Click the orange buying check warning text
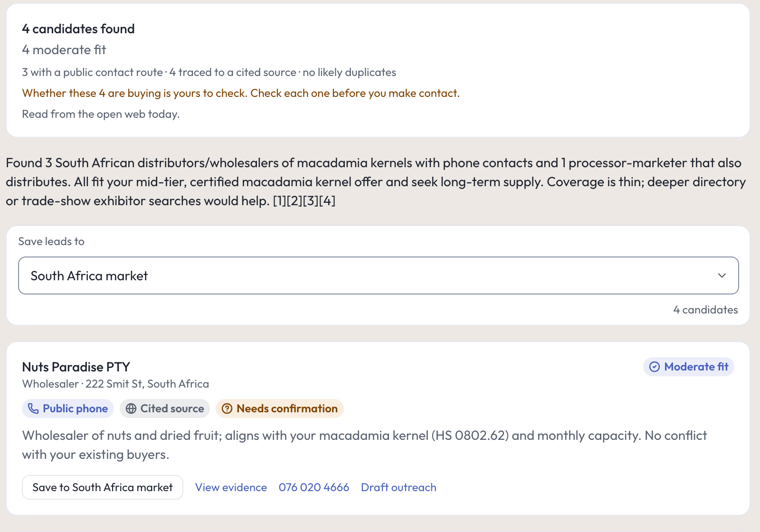This screenshot has height=532, width=760. pos(241,93)
